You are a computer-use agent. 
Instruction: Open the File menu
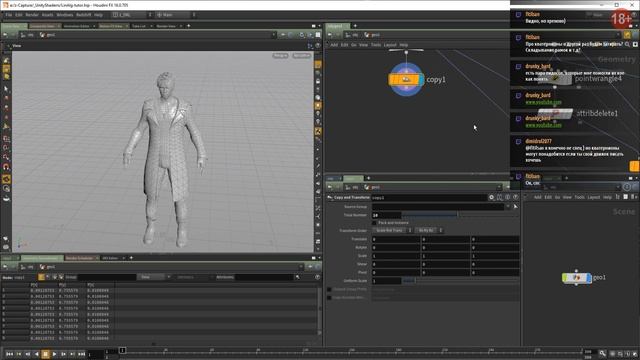[9, 15]
